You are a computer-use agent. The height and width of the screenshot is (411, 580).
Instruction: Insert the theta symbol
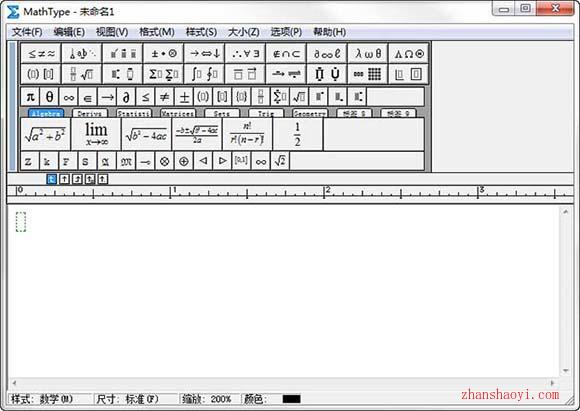point(49,97)
